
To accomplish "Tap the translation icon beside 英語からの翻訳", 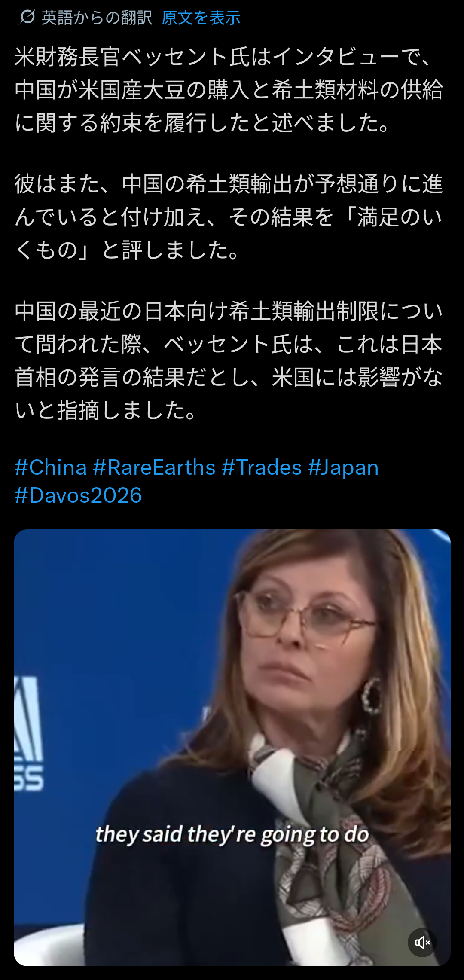I will (27, 17).
